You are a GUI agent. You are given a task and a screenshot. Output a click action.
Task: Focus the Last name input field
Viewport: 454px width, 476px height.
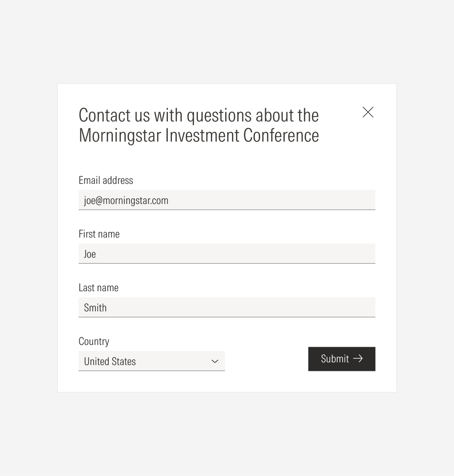pos(227,307)
